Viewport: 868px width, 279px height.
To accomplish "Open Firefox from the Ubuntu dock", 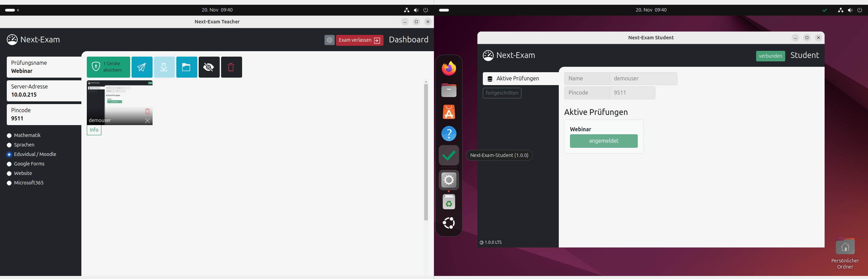I will coord(449,69).
